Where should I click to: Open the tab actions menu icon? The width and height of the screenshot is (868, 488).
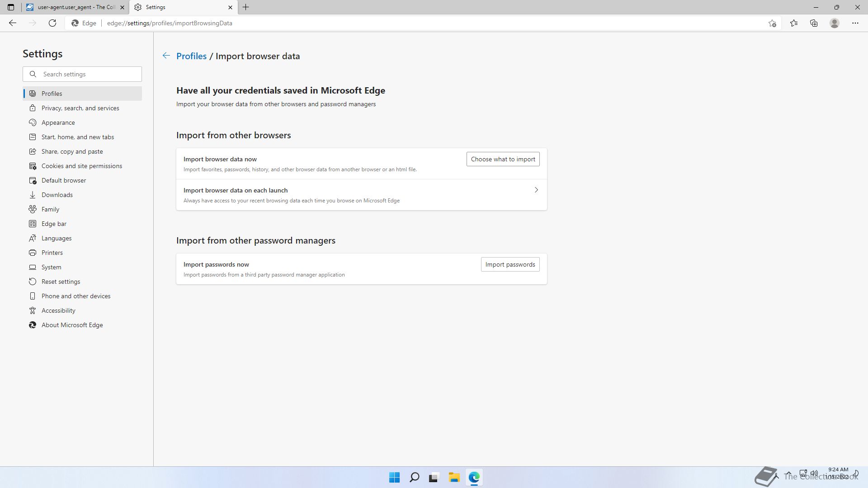11,7
